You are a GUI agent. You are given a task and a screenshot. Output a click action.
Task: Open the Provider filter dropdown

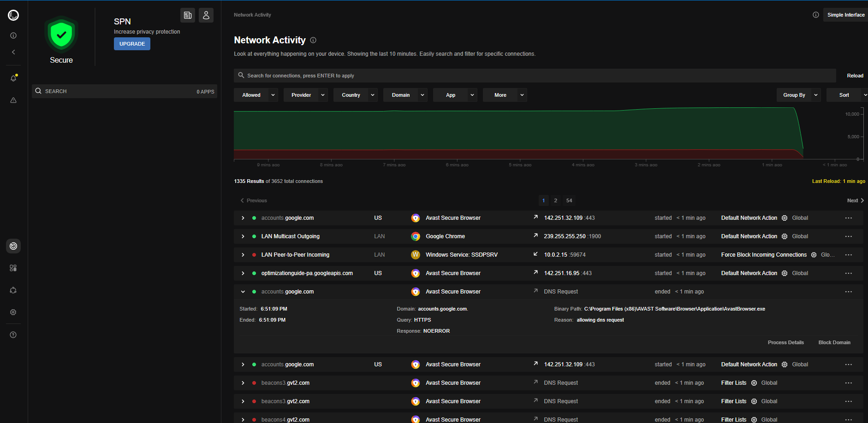[306, 95]
